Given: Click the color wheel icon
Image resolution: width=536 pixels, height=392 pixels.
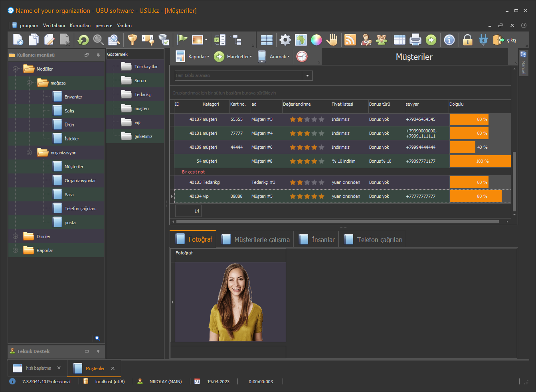Looking at the screenshot, I should (x=316, y=40).
